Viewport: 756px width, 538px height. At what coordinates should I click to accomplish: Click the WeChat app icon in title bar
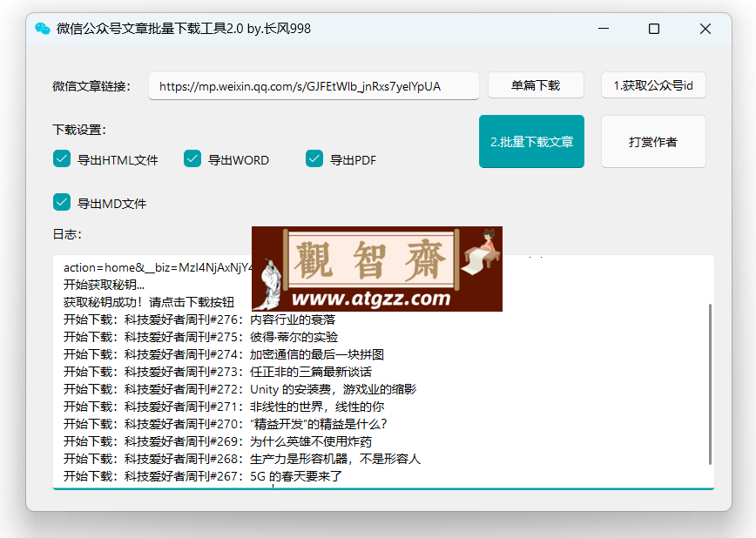pos(43,29)
